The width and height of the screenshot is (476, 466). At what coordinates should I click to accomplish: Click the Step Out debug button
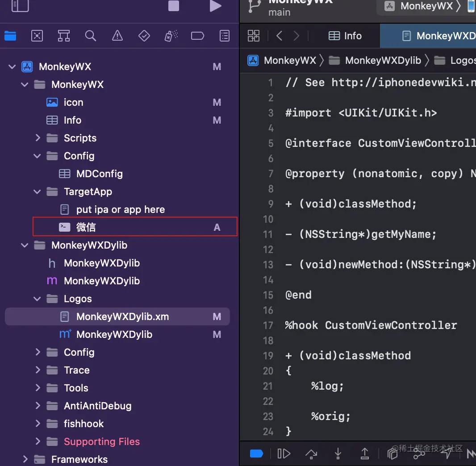click(364, 454)
